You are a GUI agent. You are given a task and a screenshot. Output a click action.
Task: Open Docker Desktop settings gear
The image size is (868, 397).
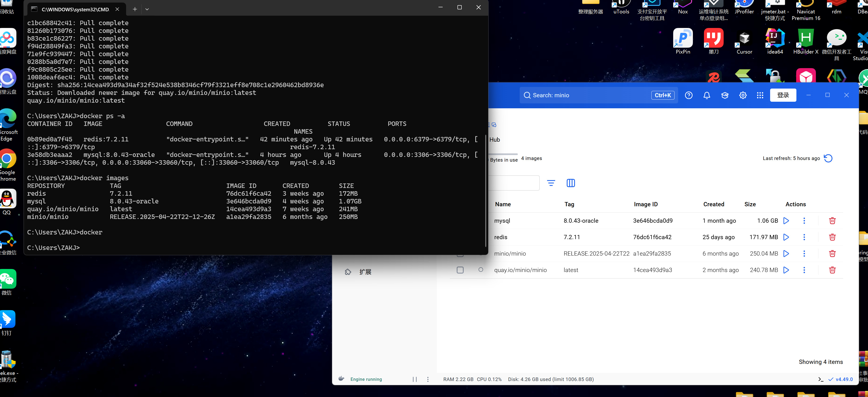(x=743, y=95)
